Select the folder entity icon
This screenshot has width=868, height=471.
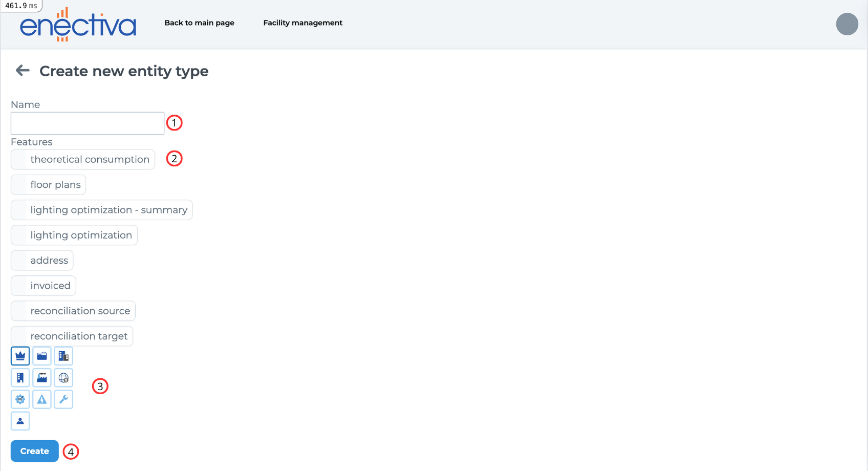[41, 356]
